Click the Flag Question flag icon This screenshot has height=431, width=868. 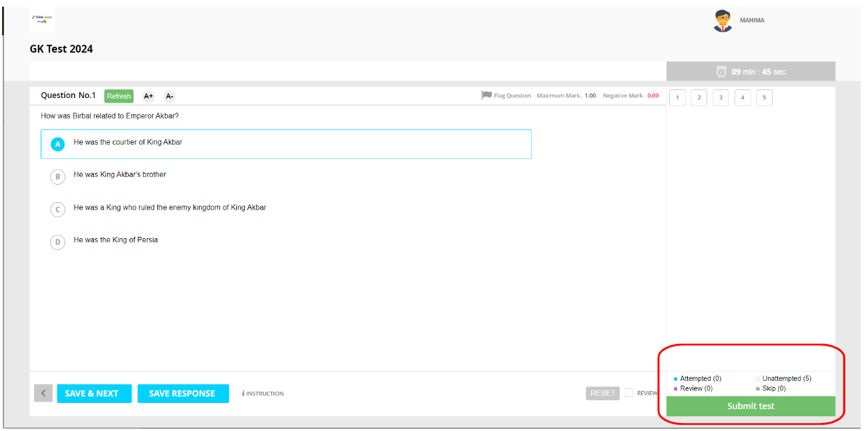pos(486,95)
